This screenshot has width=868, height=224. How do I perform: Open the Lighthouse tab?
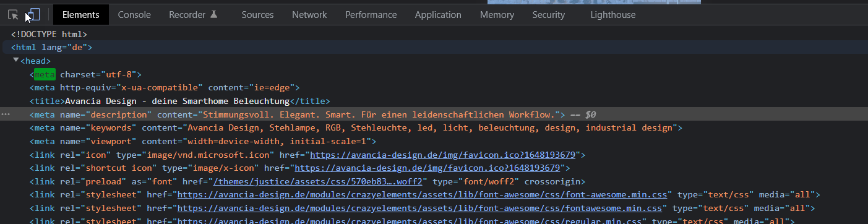(613, 15)
